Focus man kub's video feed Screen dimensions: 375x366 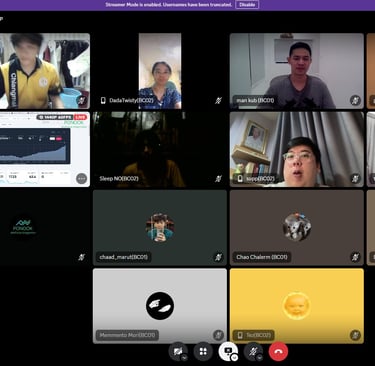(297, 71)
